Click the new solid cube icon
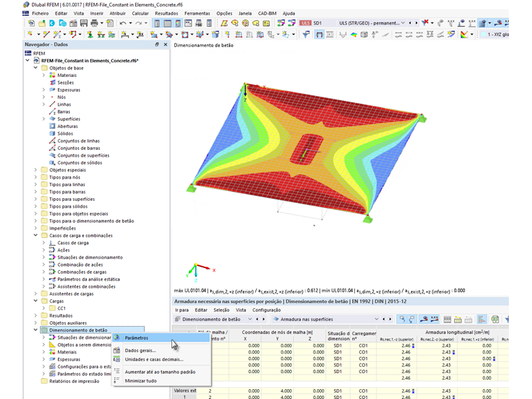 [215, 34]
